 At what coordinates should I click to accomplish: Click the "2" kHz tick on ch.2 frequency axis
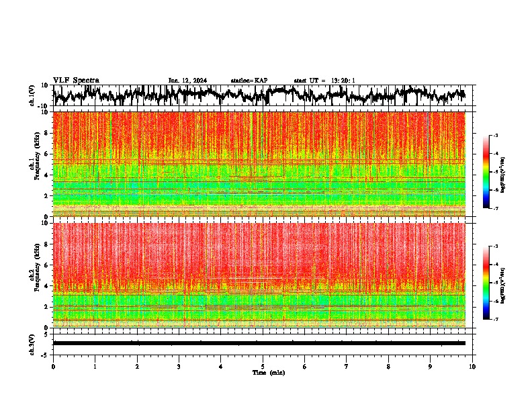coord(47,307)
